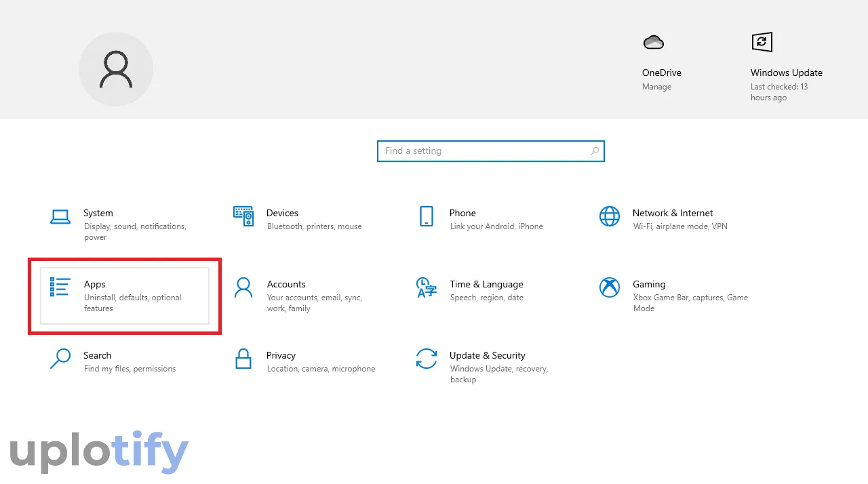Click "Location, camera, microphone" description
The image size is (868, 484).
pos(321,369)
